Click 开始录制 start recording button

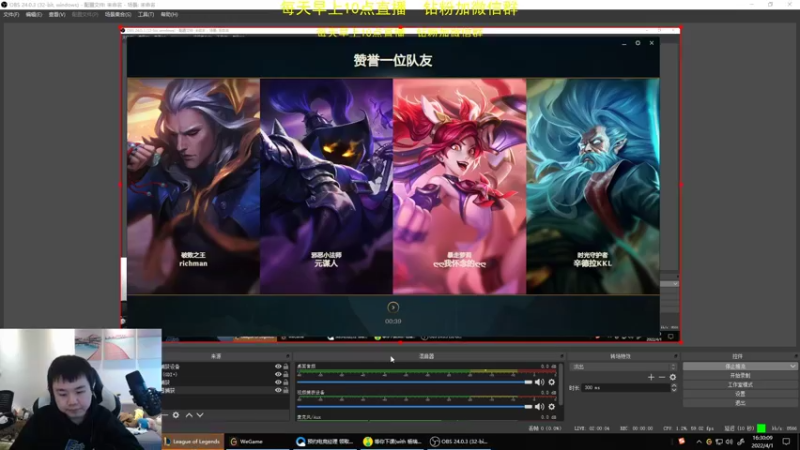point(740,376)
